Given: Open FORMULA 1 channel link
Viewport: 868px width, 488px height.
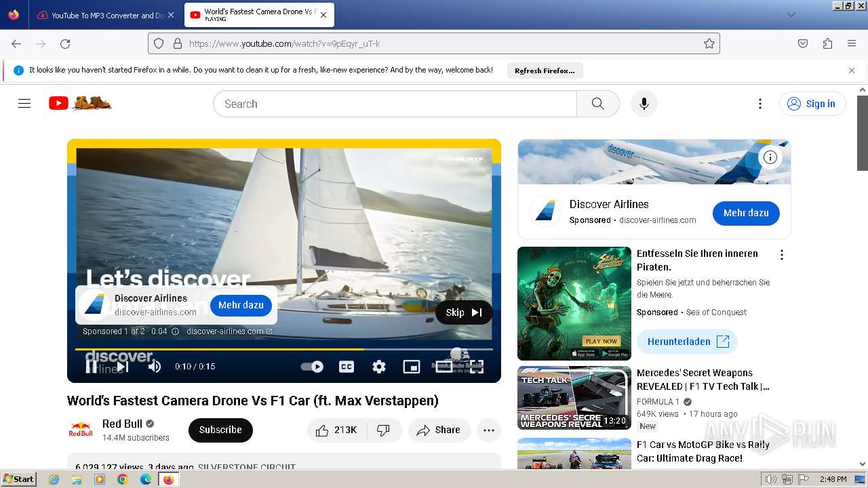Looking at the screenshot, I should (658, 402).
